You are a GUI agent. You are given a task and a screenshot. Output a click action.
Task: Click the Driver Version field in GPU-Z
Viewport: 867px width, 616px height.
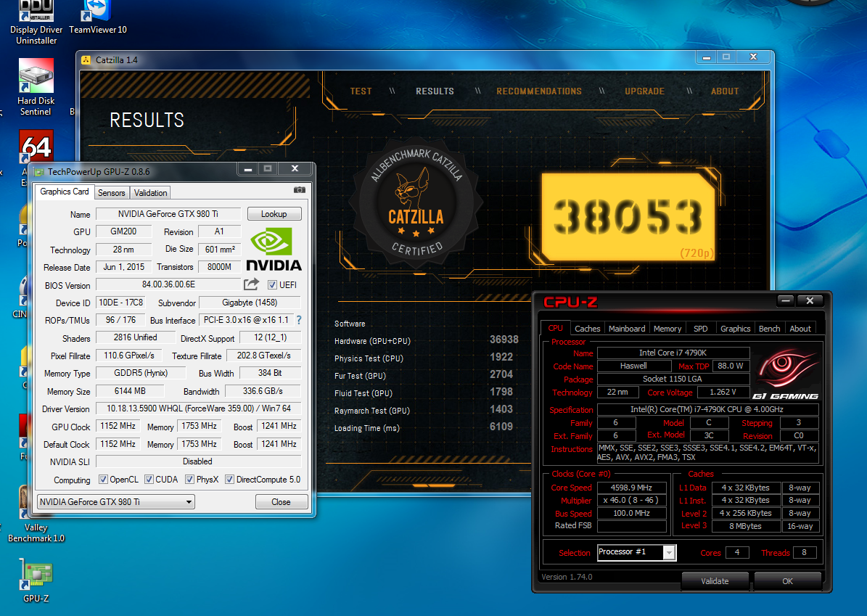[x=199, y=408]
